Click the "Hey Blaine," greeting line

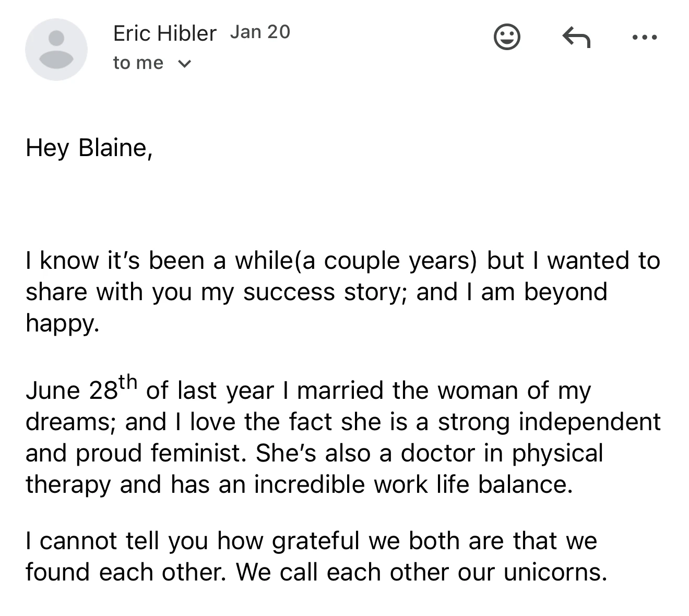pos(89,148)
